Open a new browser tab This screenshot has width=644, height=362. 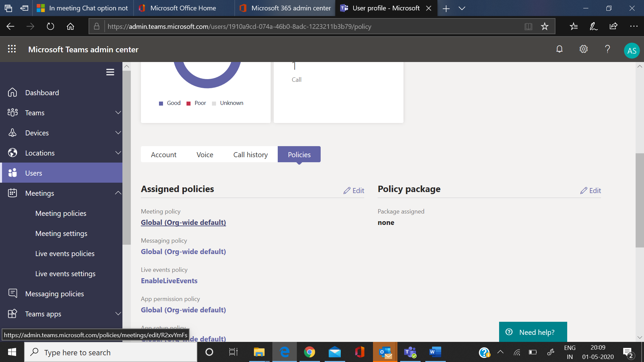point(446,8)
